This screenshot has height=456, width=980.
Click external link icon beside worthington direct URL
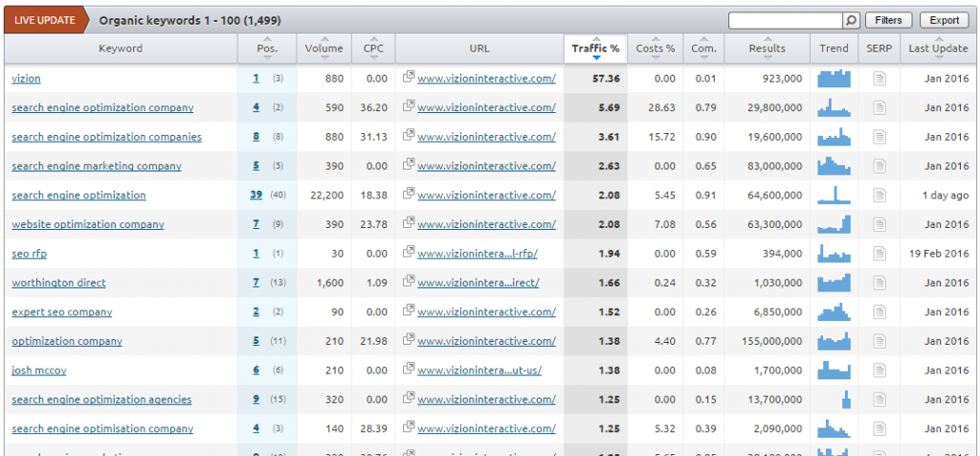409,283
